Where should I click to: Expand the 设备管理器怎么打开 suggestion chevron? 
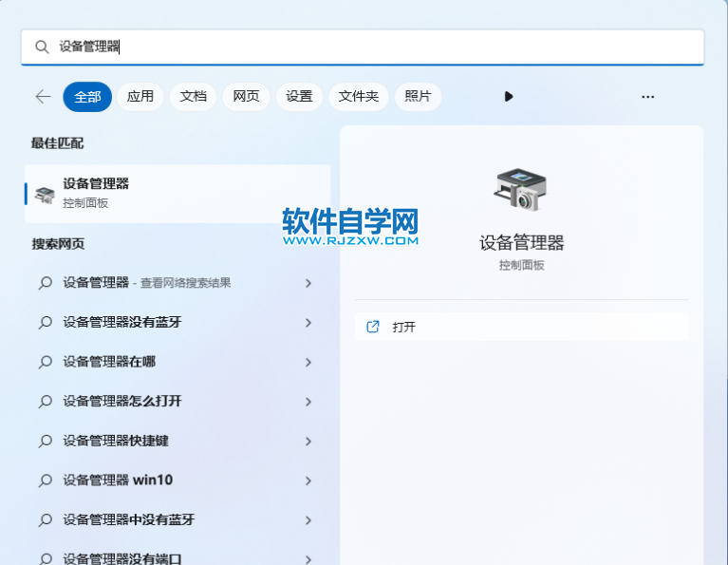click(x=308, y=402)
